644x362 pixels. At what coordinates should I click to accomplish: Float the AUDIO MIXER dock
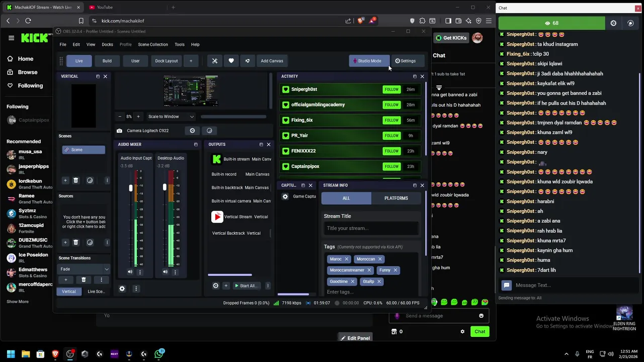point(196,144)
